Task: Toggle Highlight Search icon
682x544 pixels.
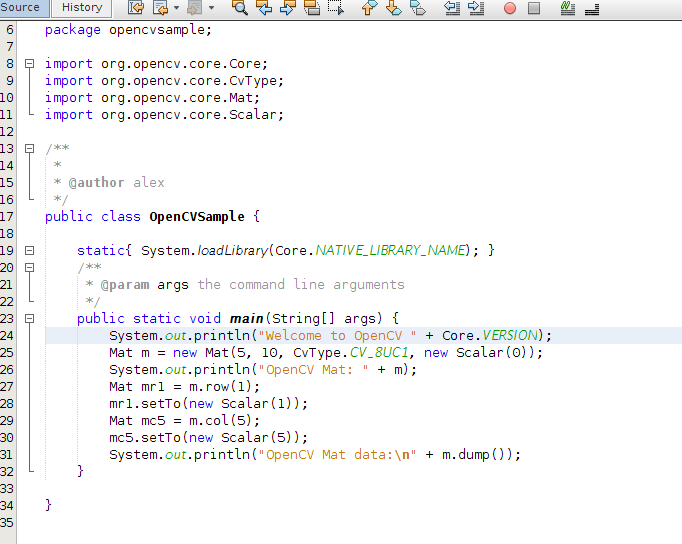Action: click(312, 7)
